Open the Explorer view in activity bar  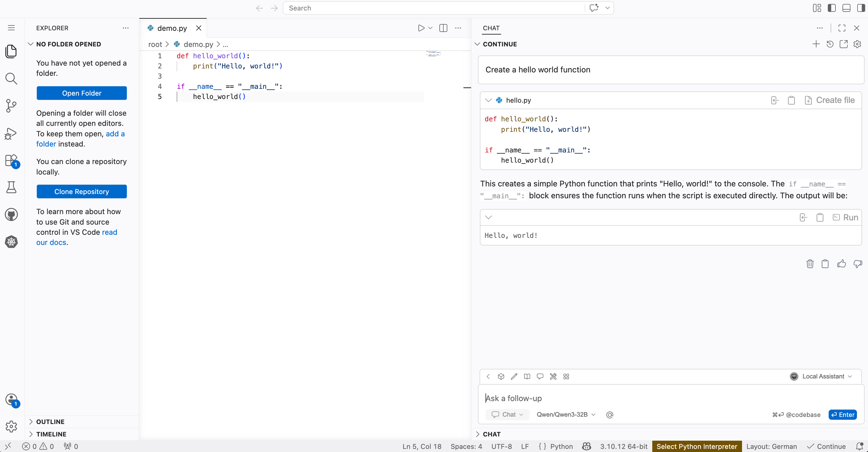click(11, 51)
